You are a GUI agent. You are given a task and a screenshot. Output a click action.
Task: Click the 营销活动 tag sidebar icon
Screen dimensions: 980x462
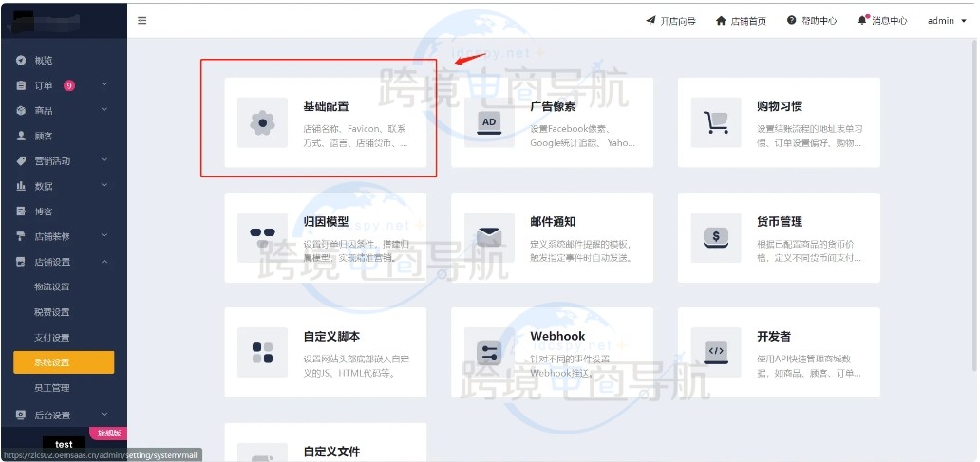21,161
